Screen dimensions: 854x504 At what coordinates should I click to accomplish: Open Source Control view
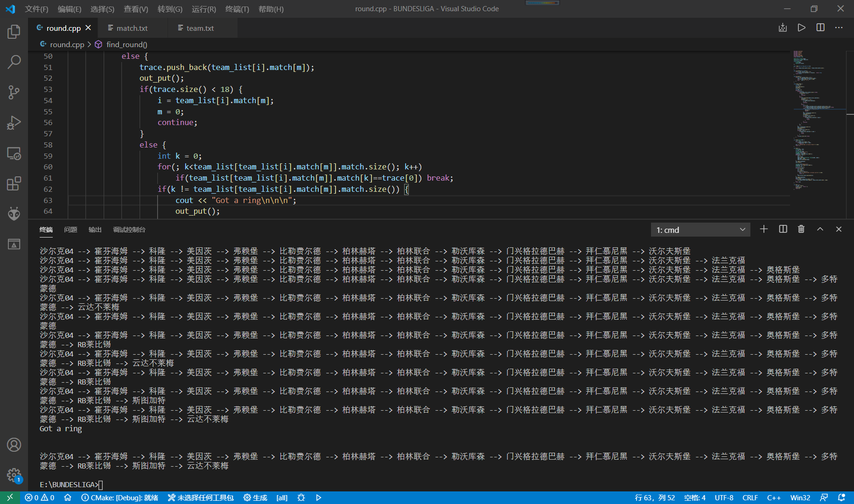pyautogui.click(x=14, y=92)
